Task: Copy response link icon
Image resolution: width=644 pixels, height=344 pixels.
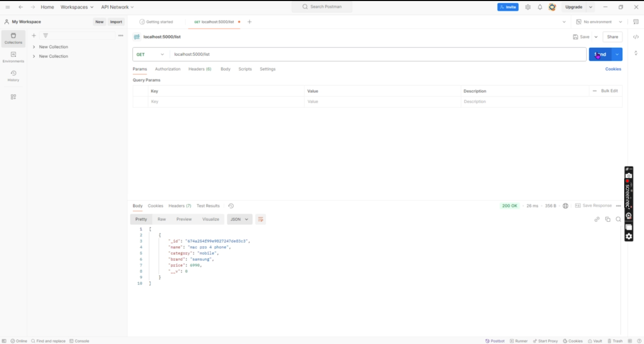Action: [597, 219]
